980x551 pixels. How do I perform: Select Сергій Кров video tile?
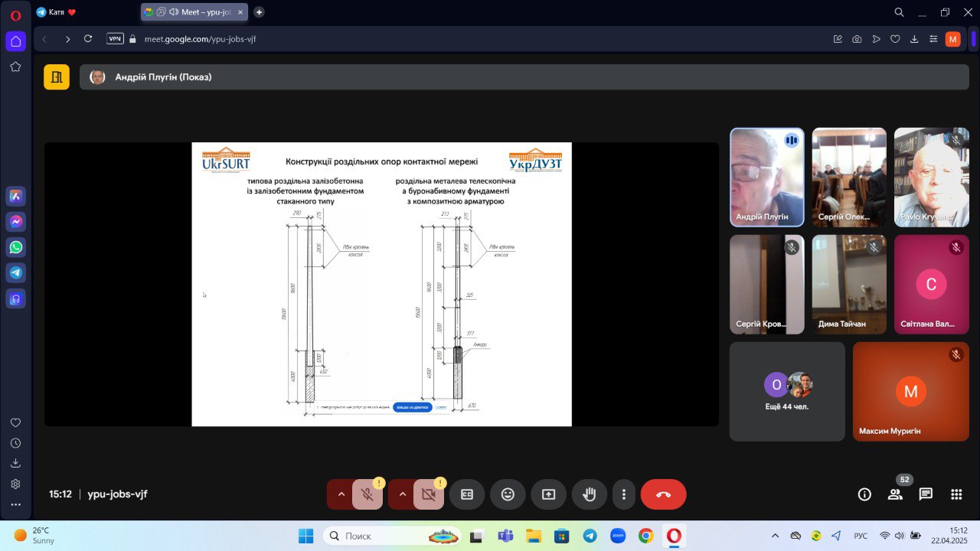(767, 284)
